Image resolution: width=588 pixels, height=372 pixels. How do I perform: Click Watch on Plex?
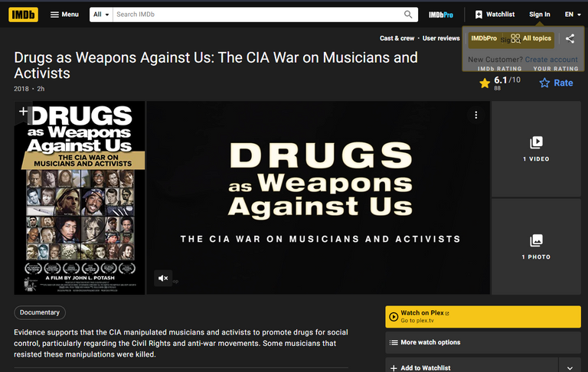click(x=483, y=316)
